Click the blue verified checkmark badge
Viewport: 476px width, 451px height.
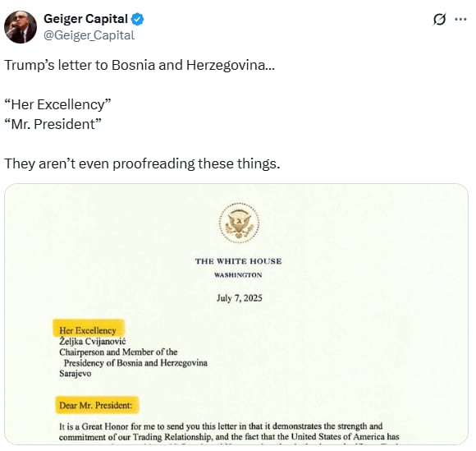tap(137, 19)
